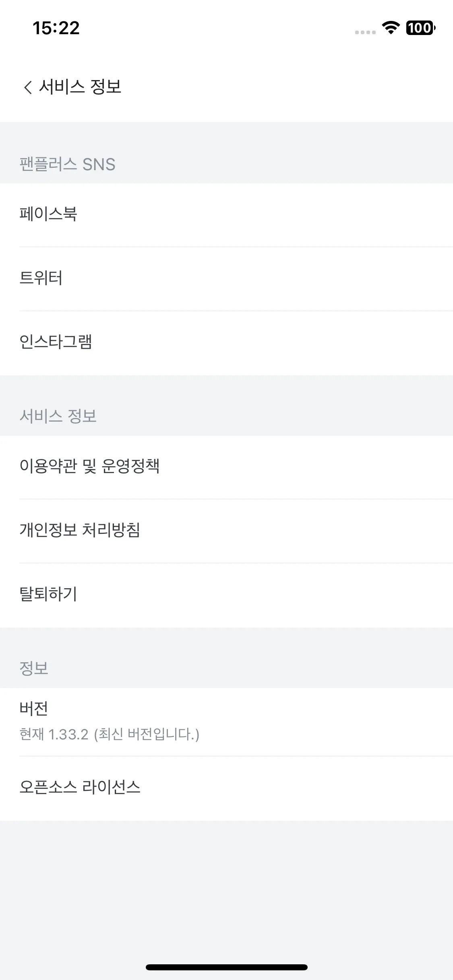Tap the Wi-Fi status icon
Viewport: 453px width, 980px height.
[391, 27]
